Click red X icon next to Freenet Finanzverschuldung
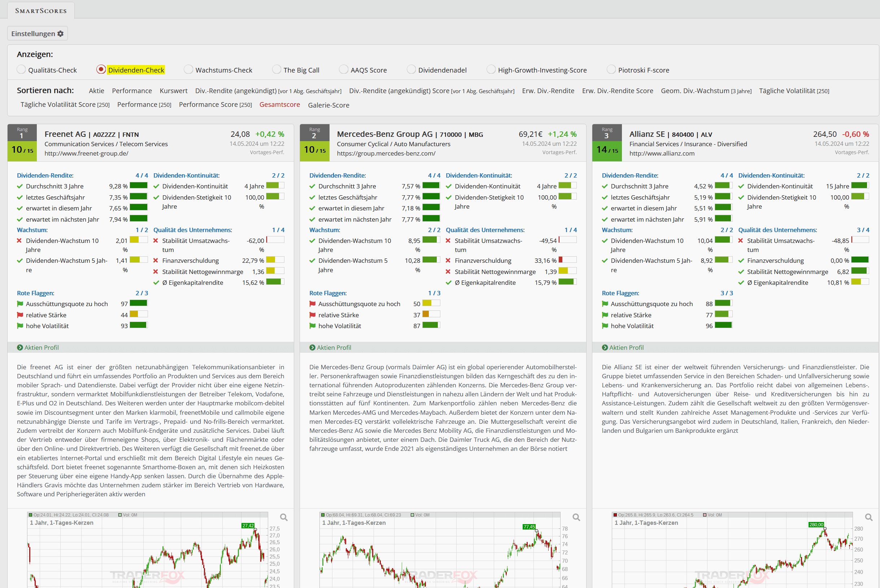Viewport: 880px width, 588px height. point(156,261)
